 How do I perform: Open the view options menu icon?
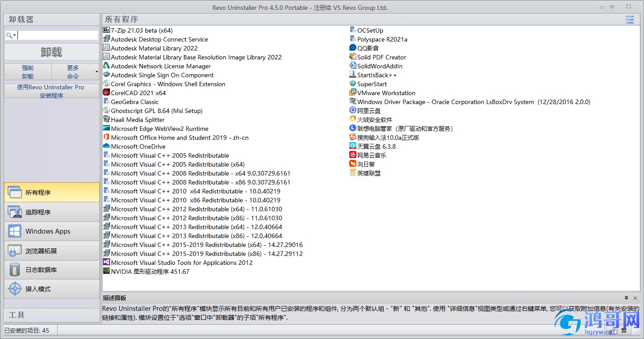coord(630,20)
